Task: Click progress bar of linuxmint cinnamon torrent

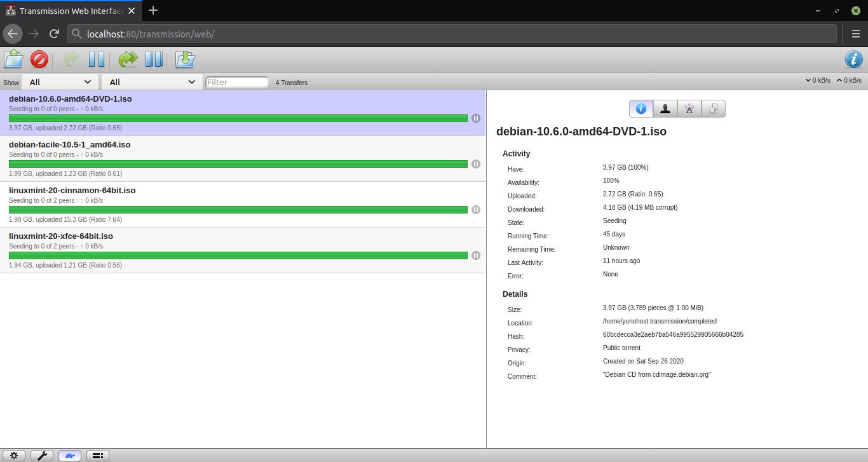Action: click(x=238, y=210)
